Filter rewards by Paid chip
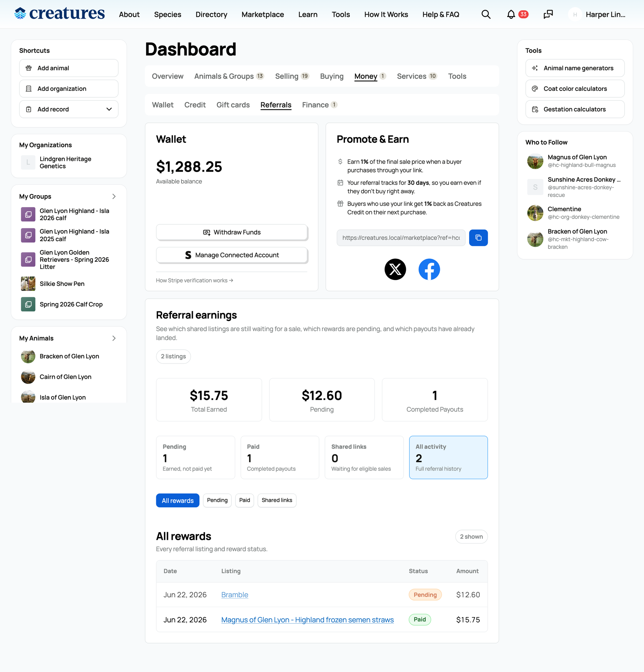Image resolution: width=644 pixels, height=672 pixels. (245, 500)
